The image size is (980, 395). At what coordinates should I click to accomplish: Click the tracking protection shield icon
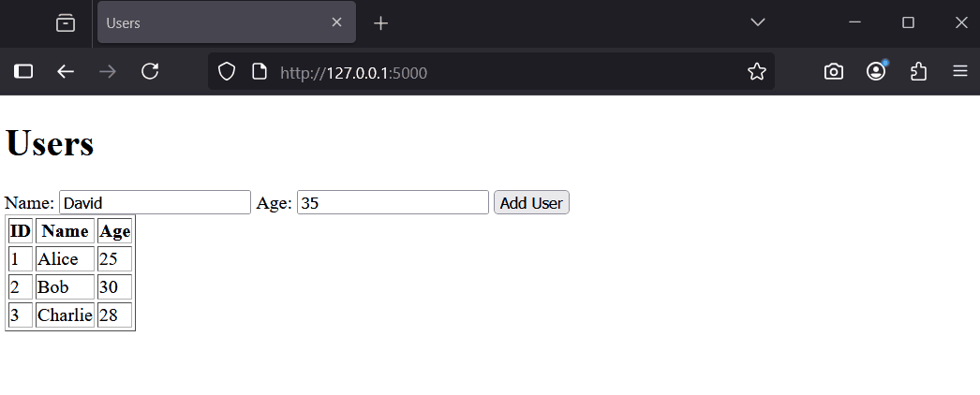[x=227, y=71]
